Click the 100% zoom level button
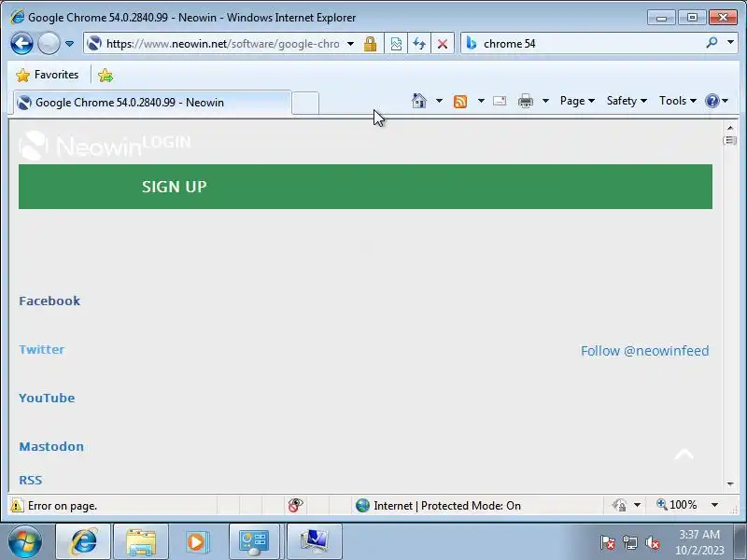 676,505
